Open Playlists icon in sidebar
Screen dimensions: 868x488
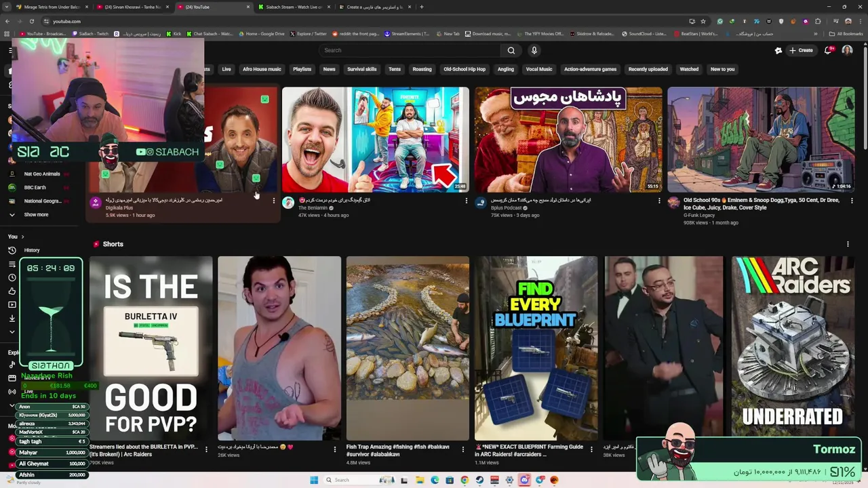[12, 264]
